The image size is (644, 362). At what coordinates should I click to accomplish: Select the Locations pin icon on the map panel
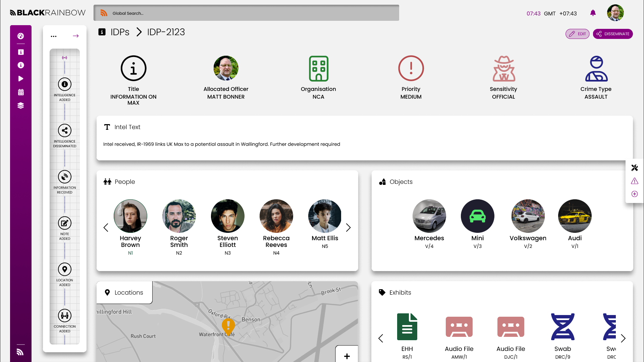coord(107,292)
